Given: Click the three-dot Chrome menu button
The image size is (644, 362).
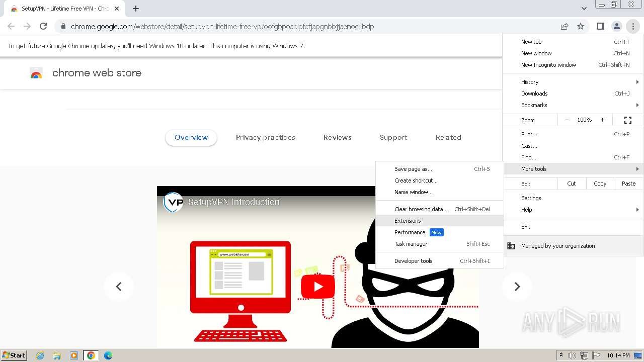Looking at the screenshot, I should click(x=632, y=26).
